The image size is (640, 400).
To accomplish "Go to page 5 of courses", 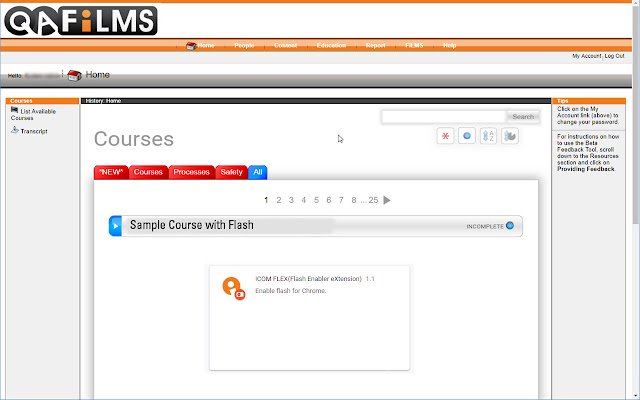I will tap(316, 200).
